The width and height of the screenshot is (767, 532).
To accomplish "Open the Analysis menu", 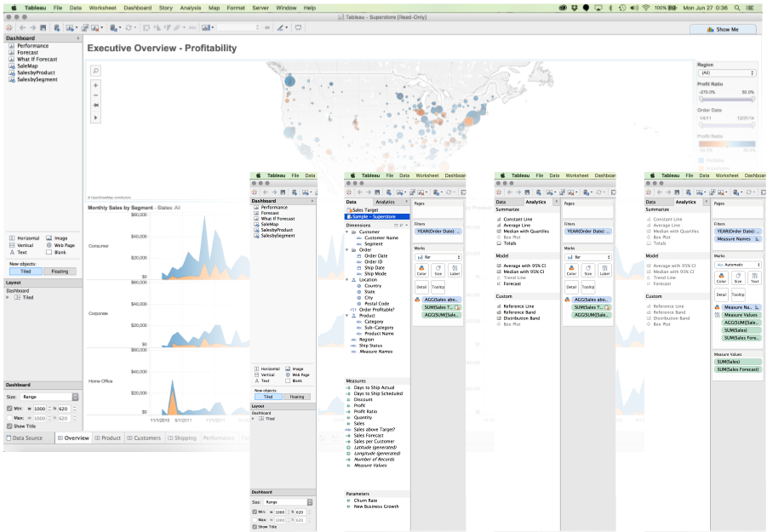I will tap(191, 8).
